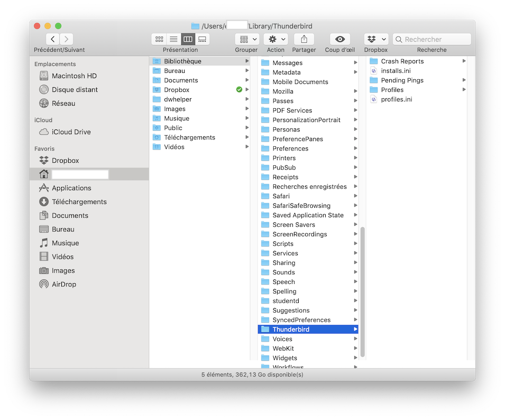Select Bureau folder in first column
The image size is (505, 420).
pyautogui.click(x=200, y=71)
